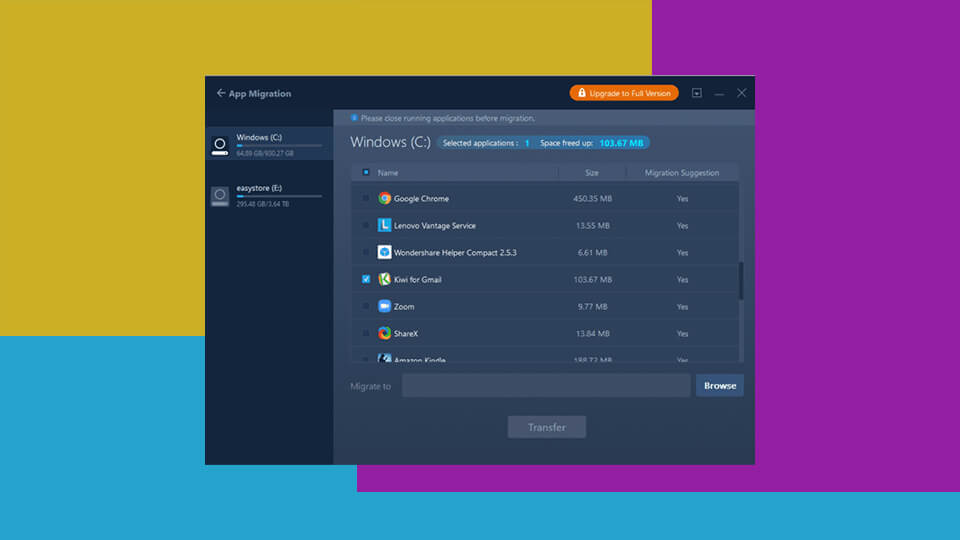Click the Zoom app icon
Screen dimensions: 960x540
click(384, 306)
